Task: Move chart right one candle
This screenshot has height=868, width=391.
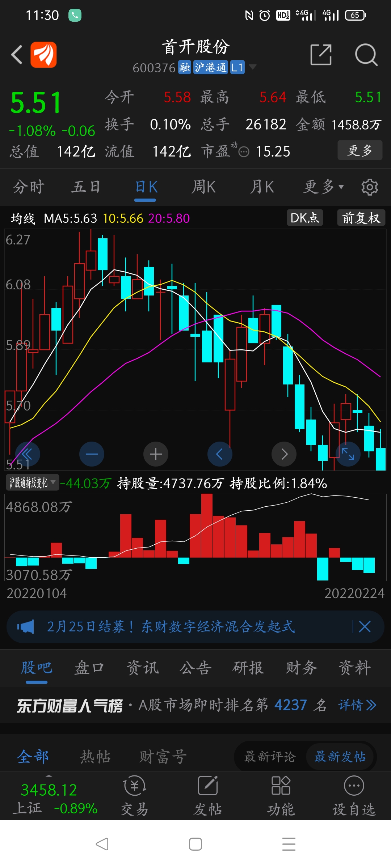Action: coord(284,454)
